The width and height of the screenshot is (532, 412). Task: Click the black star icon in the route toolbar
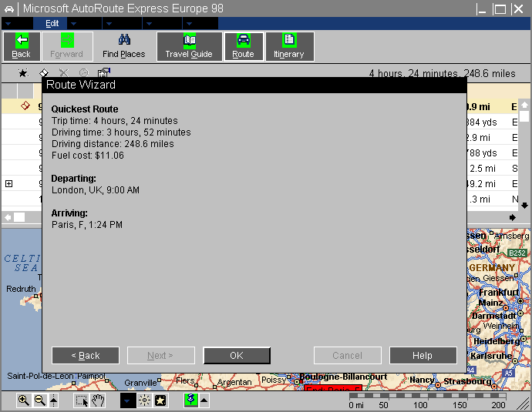click(x=23, y=72)
